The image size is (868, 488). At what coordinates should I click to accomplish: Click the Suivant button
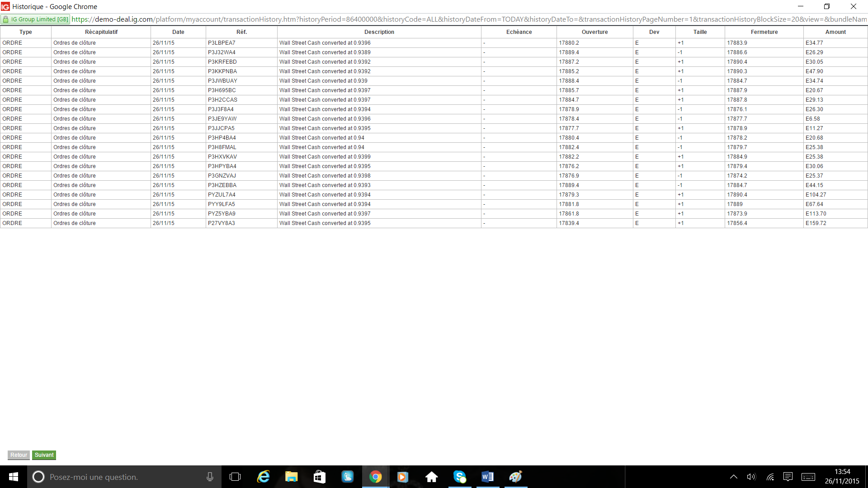[x=44, y=455]
